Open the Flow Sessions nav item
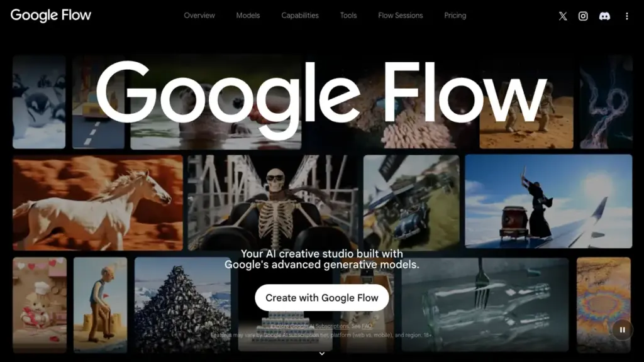This screenshot has width=644, height=362. pos(401,16)
